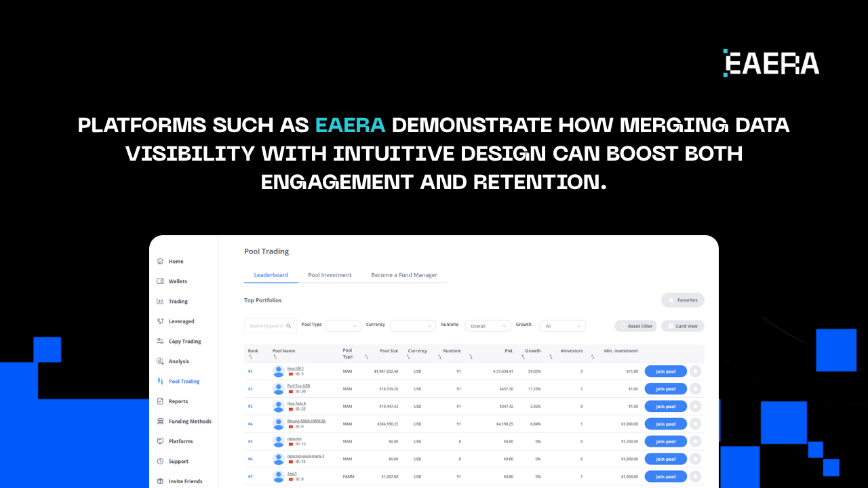Image resolution: width=868 pixels, height=488 pixels.
Task: Toggle the Favorites filter
Action: tap(682, 300)
